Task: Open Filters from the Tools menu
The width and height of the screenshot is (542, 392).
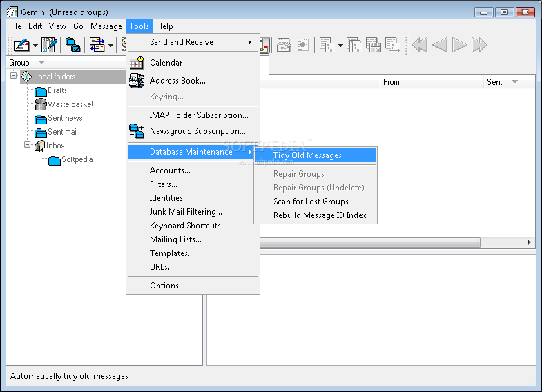Action: tap(193, 184)
